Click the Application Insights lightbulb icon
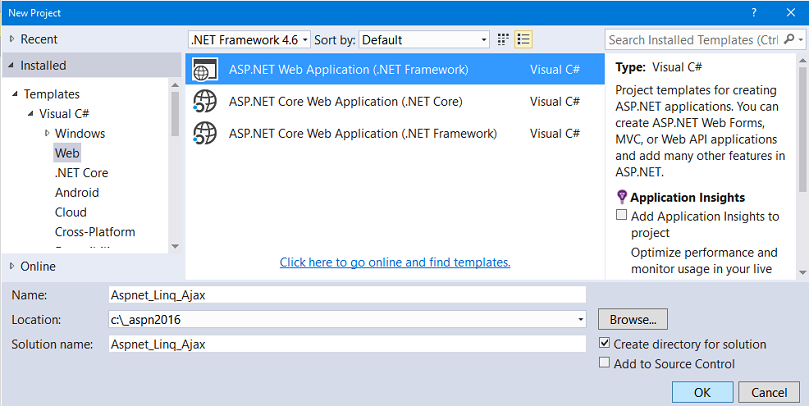This screenshot has height=406, width=809. (622, 197)
